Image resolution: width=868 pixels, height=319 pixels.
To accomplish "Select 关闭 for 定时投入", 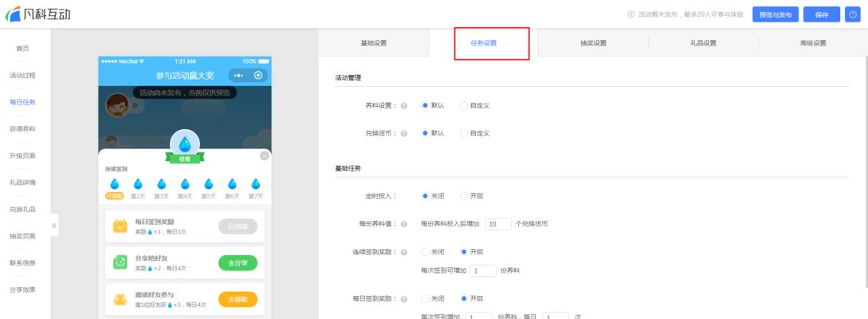I will click(x=425, y=196).
